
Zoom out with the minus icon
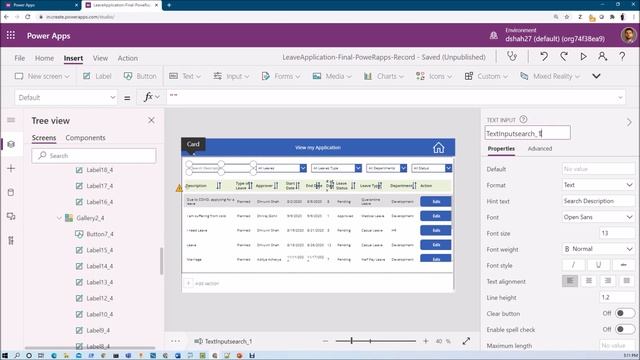[x=325, y=341]
